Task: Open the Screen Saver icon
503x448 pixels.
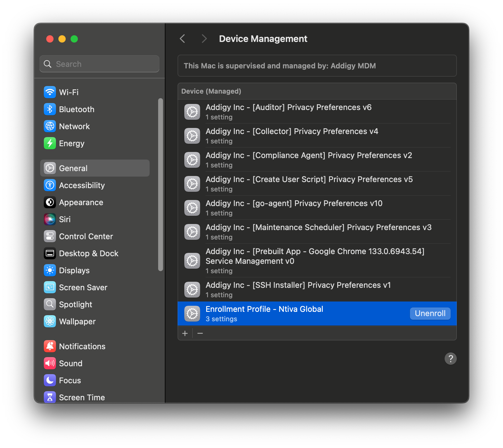Action: tap(50, 287)
